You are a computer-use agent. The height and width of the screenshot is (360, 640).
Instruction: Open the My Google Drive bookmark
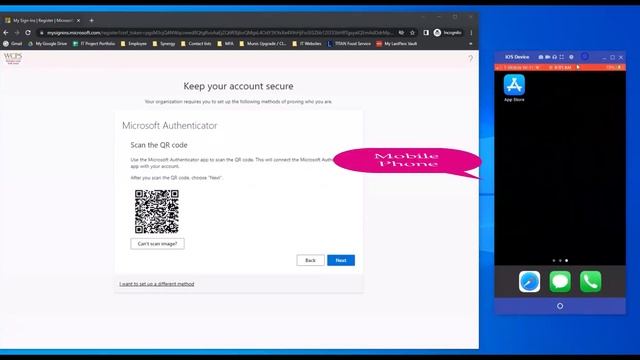coord(47,44)
